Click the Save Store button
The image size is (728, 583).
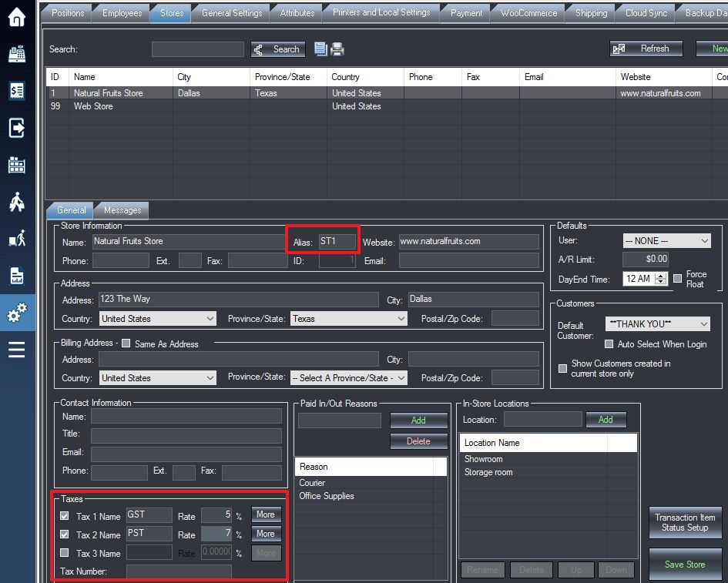click(685, 565)
